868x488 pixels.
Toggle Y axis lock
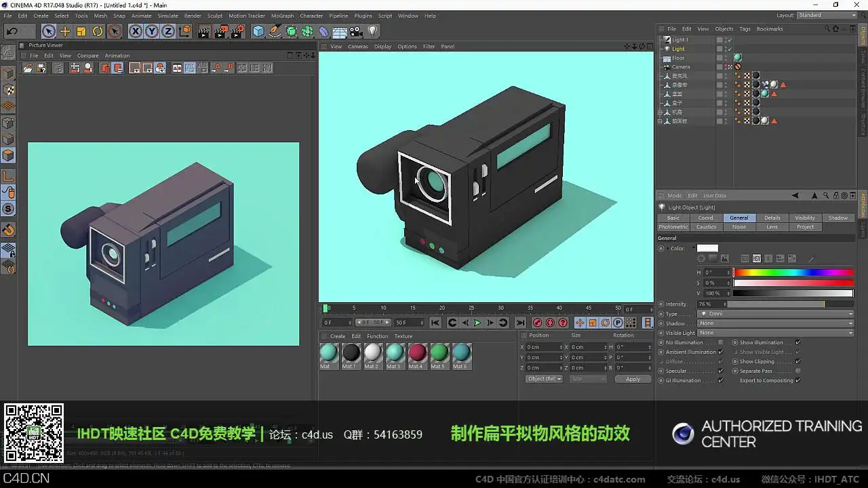151,31
